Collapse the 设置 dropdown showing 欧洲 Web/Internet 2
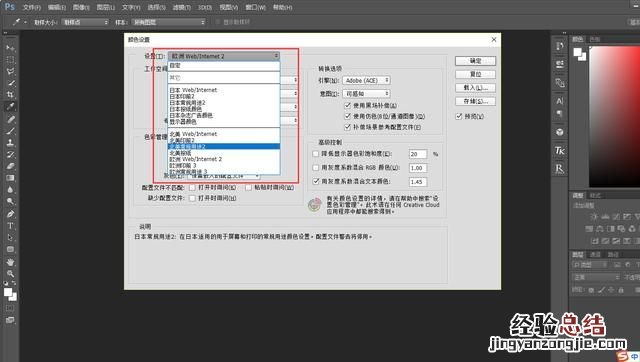This screenshot has height=362, width=640. pos(224,56)
